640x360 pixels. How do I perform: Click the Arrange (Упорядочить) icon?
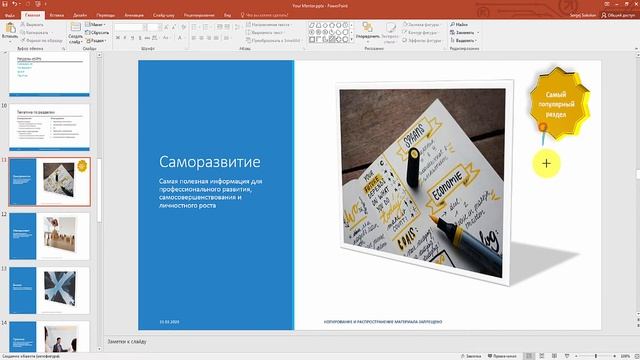pyautogui.click(x=368, y=28)
